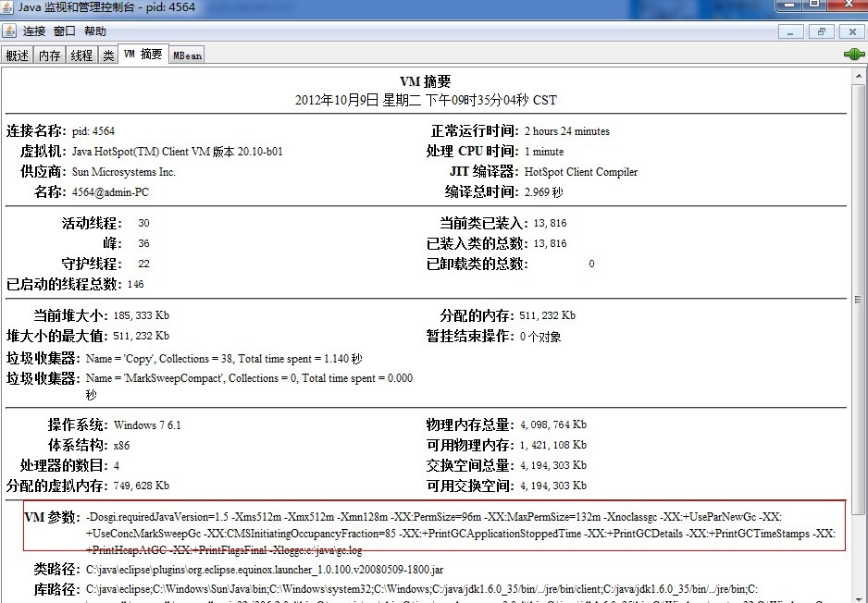The width and height of the screenshot is (868, 603).
Task: Click the Java icon beside 连接 menu
Action: (9, 31)
